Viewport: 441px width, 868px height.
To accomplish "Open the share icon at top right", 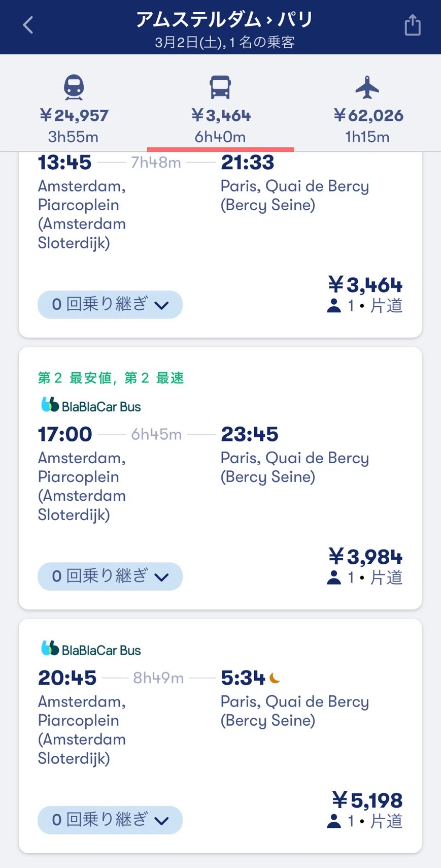I will (x=413, y=25).
